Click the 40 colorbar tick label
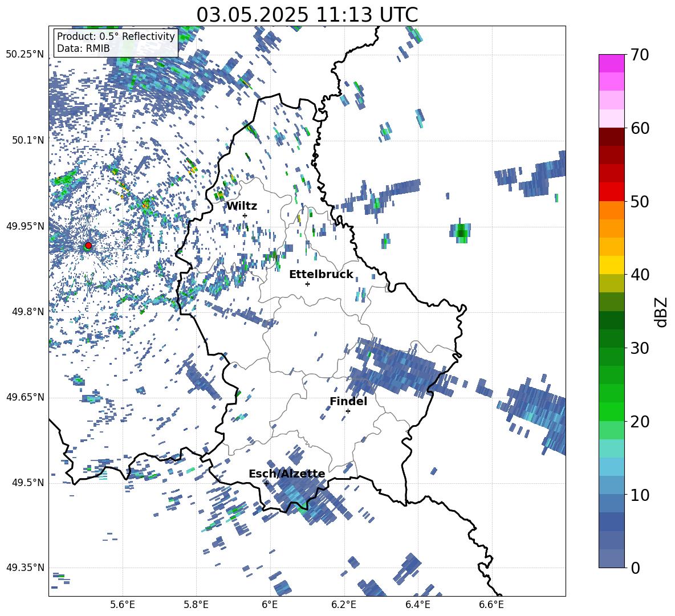 pyautogui.click(x=639, y=275)
